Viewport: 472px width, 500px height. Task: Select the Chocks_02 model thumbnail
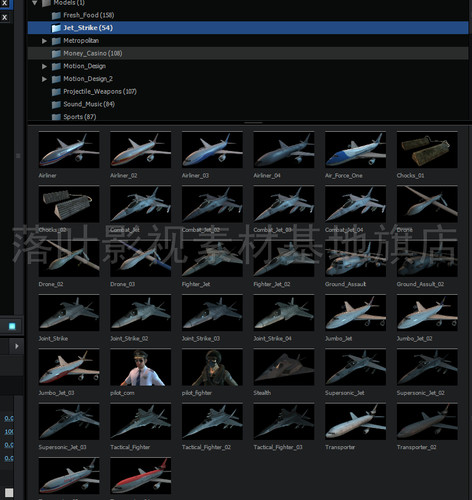click(69, 204)
